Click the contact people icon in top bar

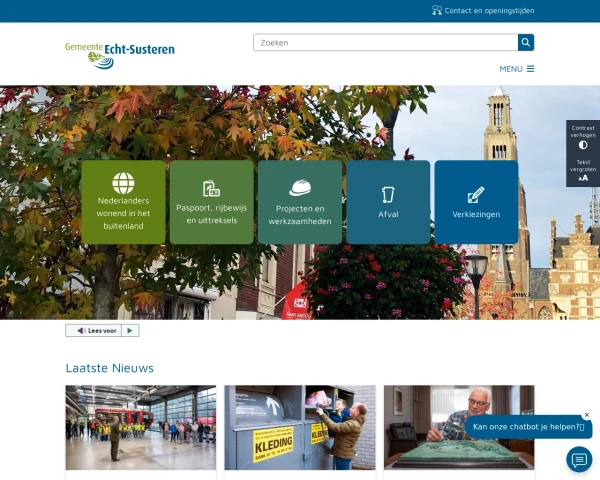tap(437, 10)
